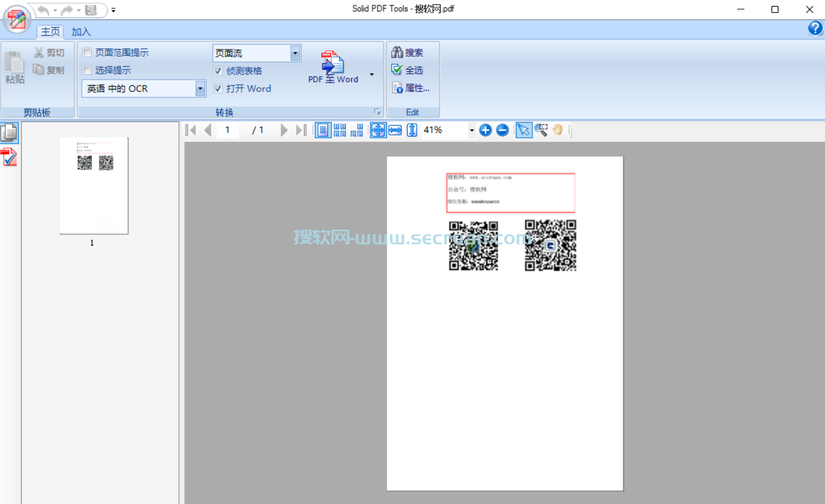Uncheck the 侦测表格 checkbox
This screenshot has height=504, width=825.
pos(218,71)
